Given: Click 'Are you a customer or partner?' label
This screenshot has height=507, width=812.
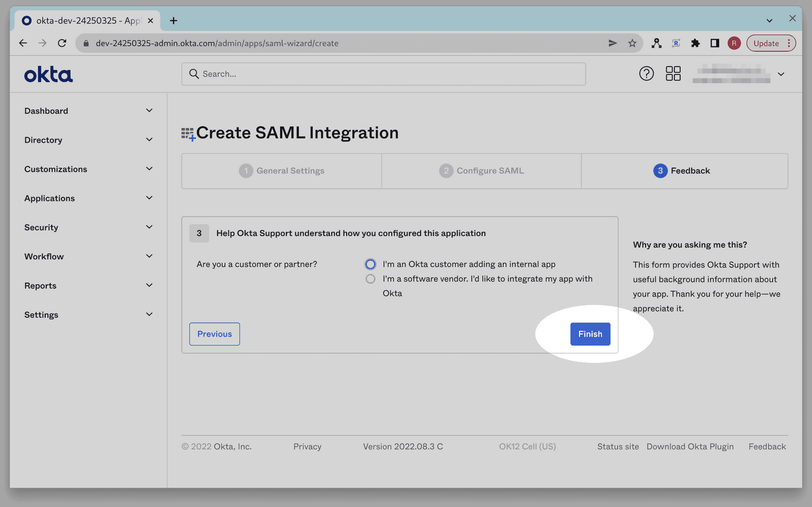Looking at the screenshot, I should 257,264.
